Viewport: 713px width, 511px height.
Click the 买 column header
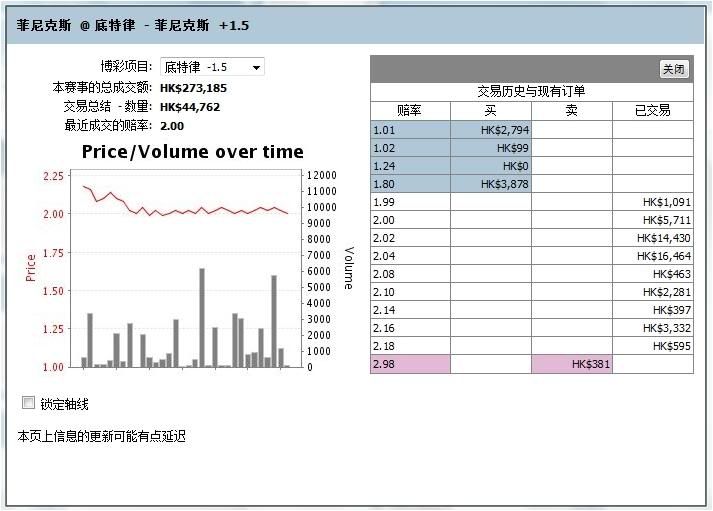point(490,111)
